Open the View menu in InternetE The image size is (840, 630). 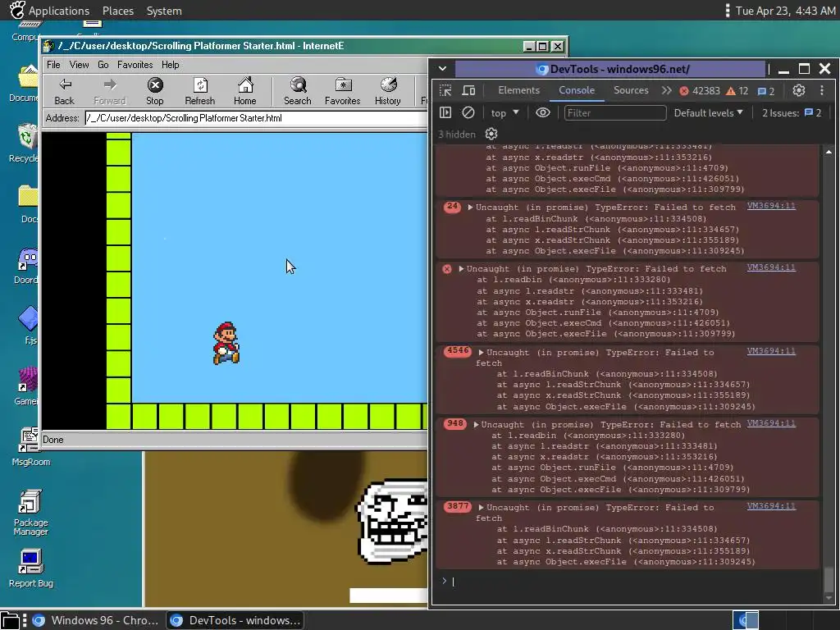[79, 65]
